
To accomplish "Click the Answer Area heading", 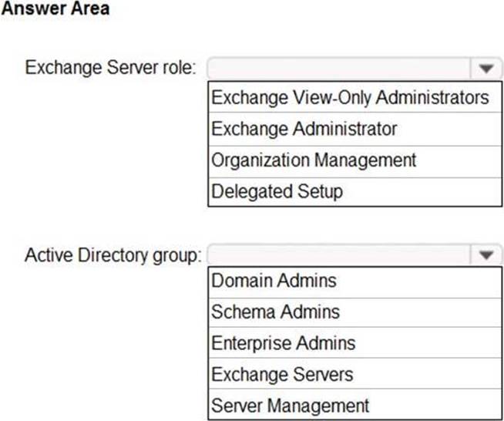I will [x=55, y=9].
